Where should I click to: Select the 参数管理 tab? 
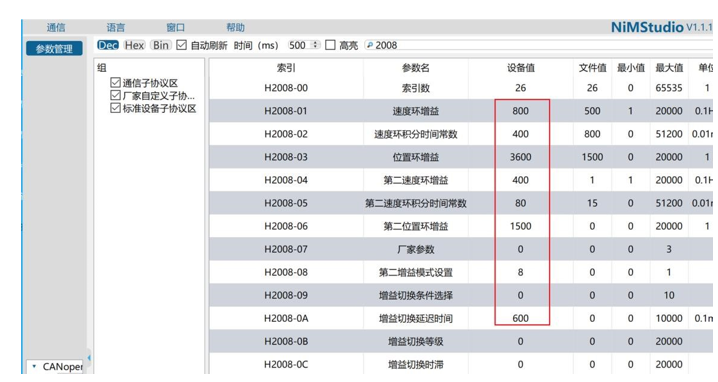[54, 49]
